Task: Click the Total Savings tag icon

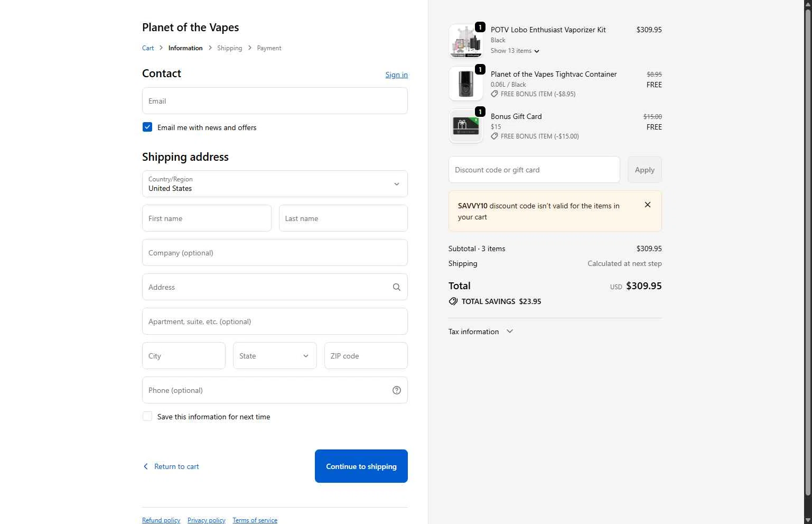Action: click(x=453, y=301)
